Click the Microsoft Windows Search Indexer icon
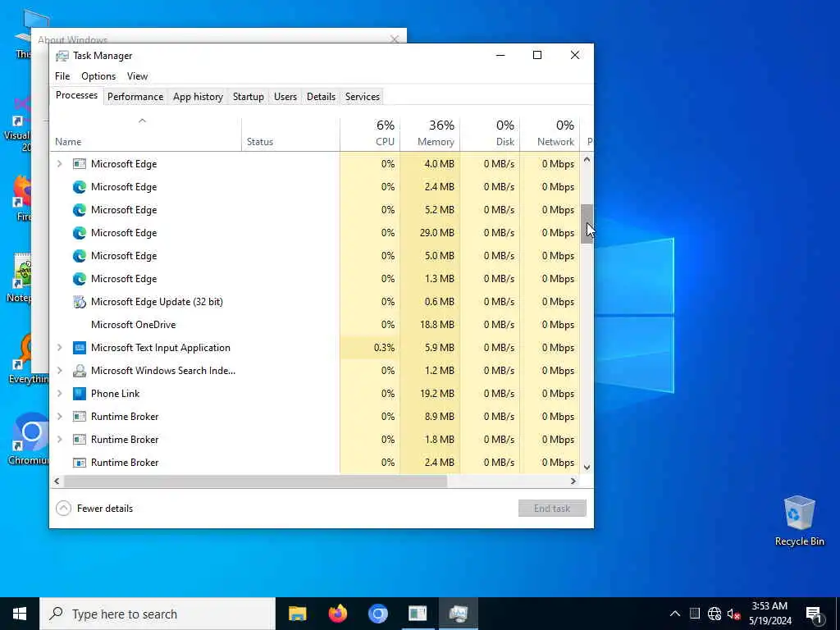Screen dimensions: 840x630 coord(80,371)
